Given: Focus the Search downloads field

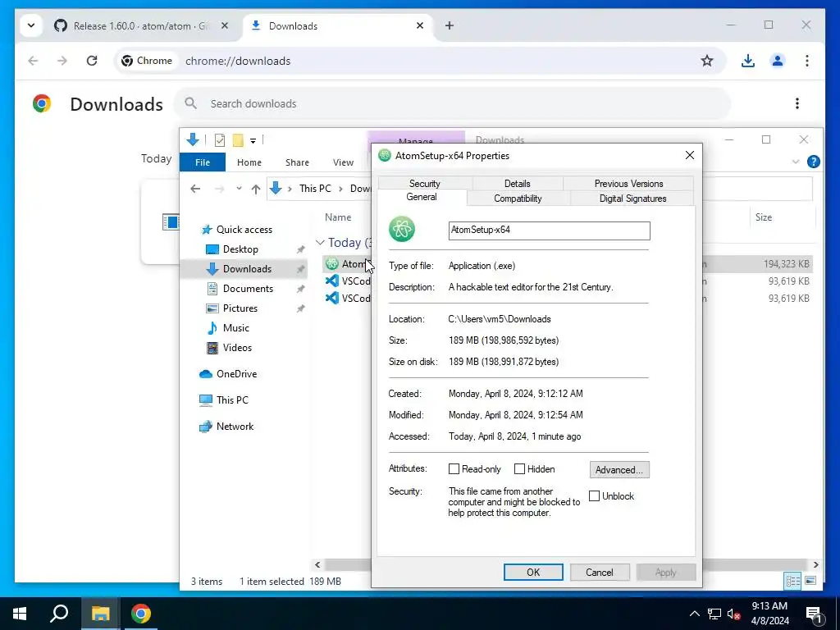Looking at the screenshot, I should (x=452, y=103).
